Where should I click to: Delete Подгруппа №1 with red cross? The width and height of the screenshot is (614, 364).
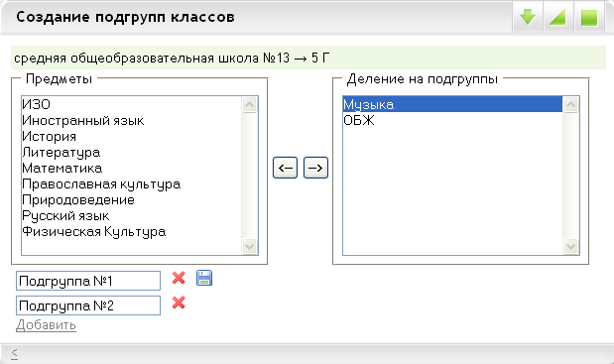(179, 278)
